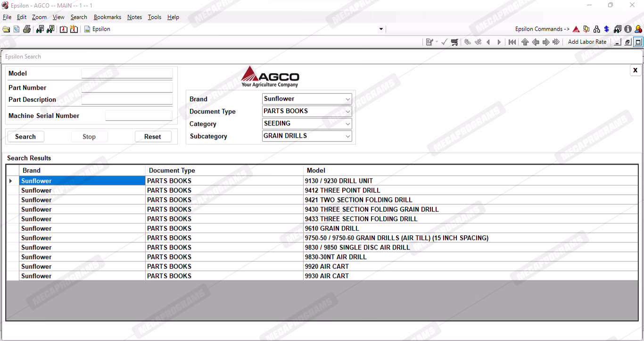
Task: Click the Reset button
Action: (x=152, y=137)
